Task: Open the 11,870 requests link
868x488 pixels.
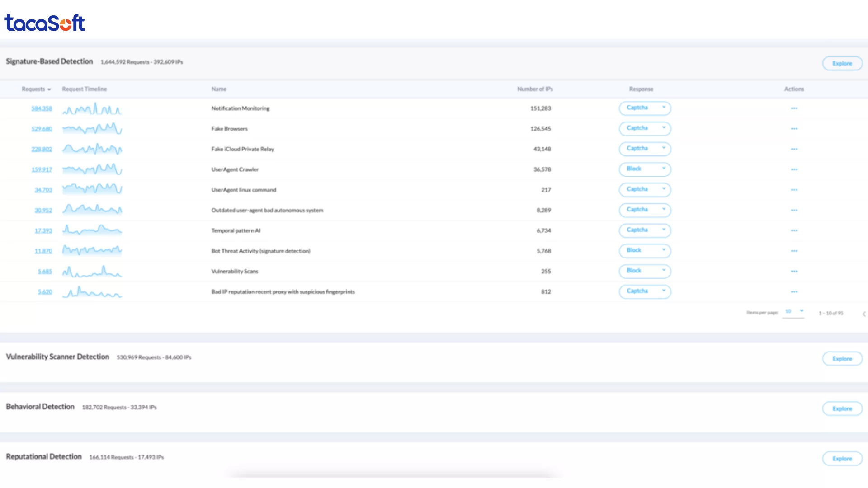Action: point(43,251)
